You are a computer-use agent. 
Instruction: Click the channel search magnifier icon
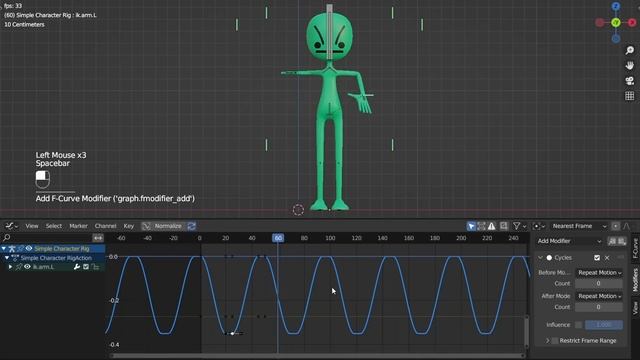[7, 237]
